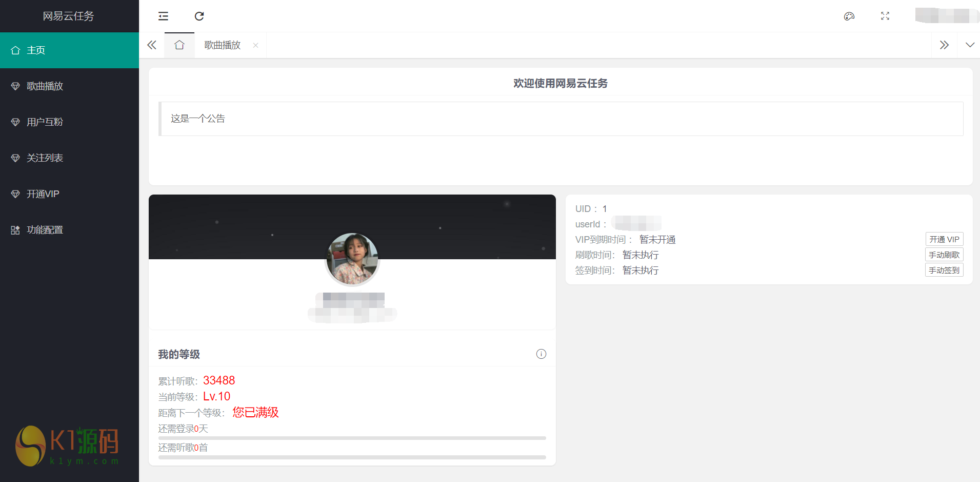This screenshot has height=482, width=980.
Task: Click the current level Lv.10
Action: coord(216,396)
